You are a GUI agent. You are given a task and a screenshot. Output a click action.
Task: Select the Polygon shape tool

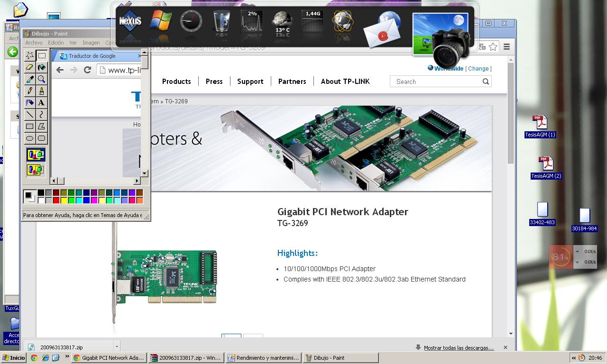coord(42,127)
